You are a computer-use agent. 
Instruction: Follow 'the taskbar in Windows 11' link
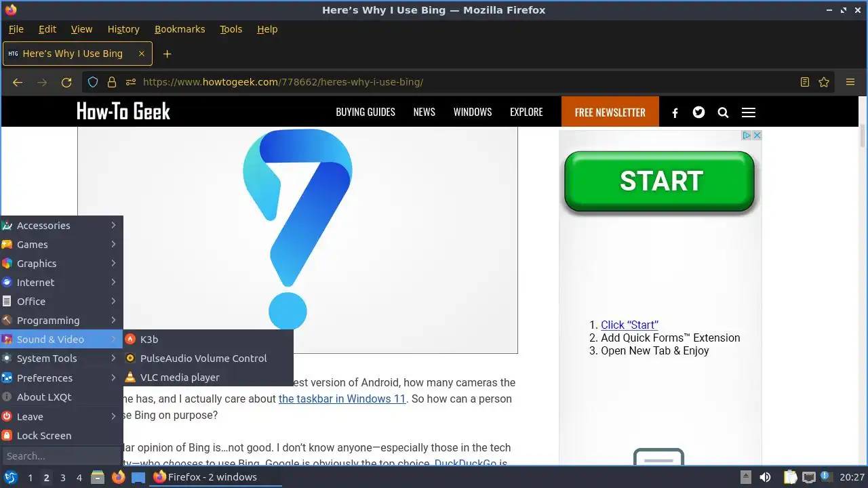[342, 399]
